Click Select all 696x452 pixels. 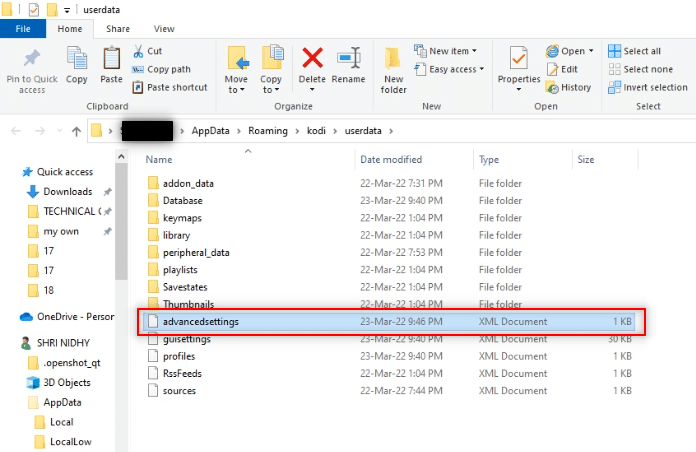634,51
